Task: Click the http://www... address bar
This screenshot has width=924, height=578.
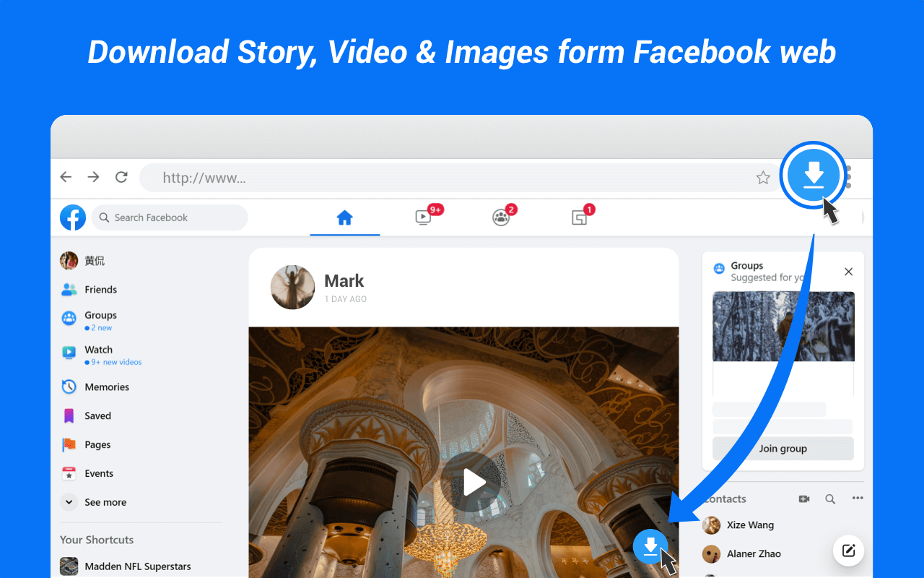Action: pyautogui.click(x=460, y=178)
